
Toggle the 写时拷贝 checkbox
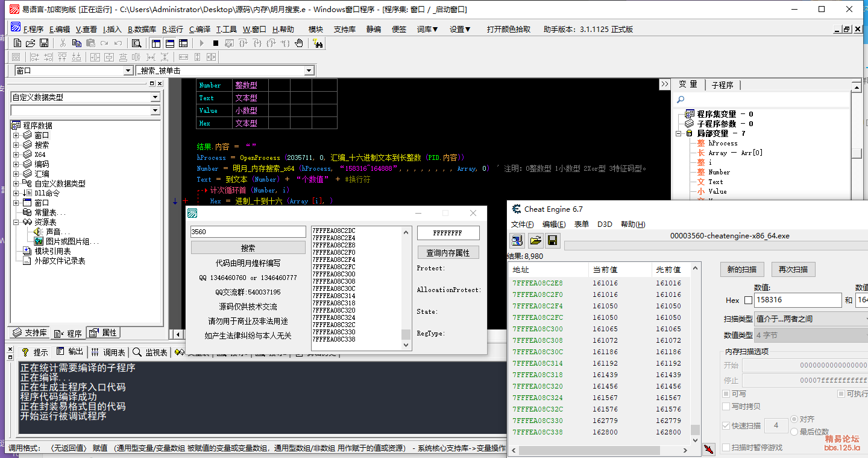coord(727,407)
